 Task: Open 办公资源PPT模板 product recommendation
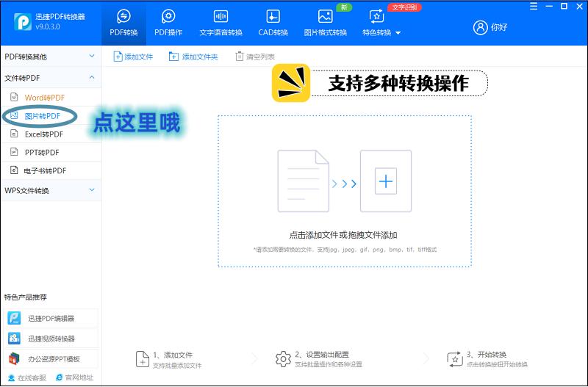(x=51, y=359)
